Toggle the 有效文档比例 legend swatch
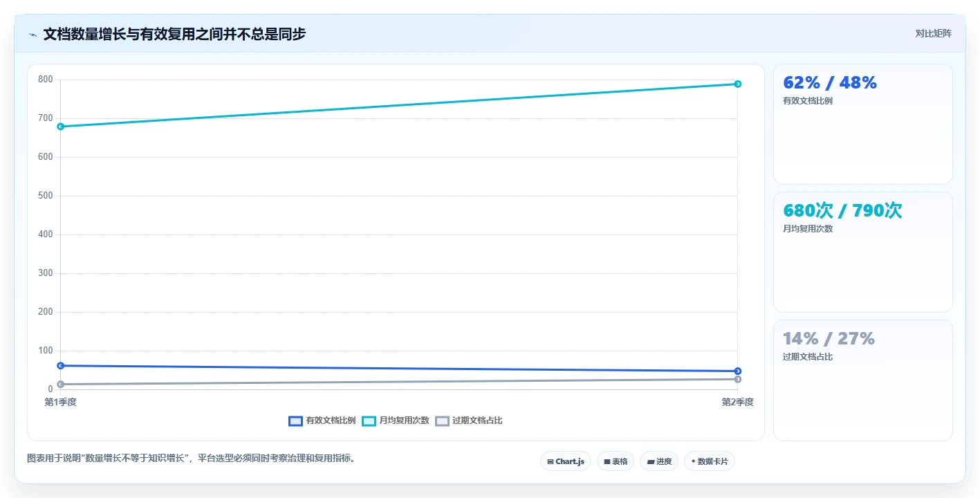This screenshot has width=980, height=498. [x=295, y=421]
